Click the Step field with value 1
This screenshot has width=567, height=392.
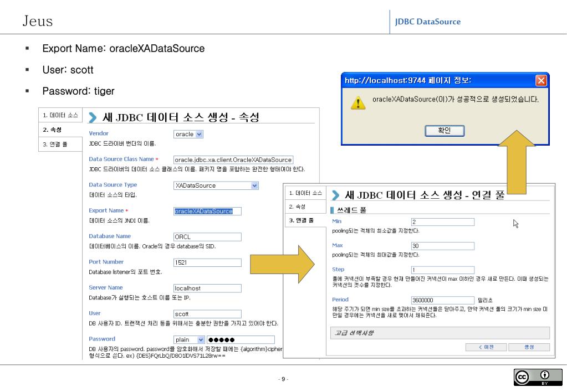tap(443, 270)
